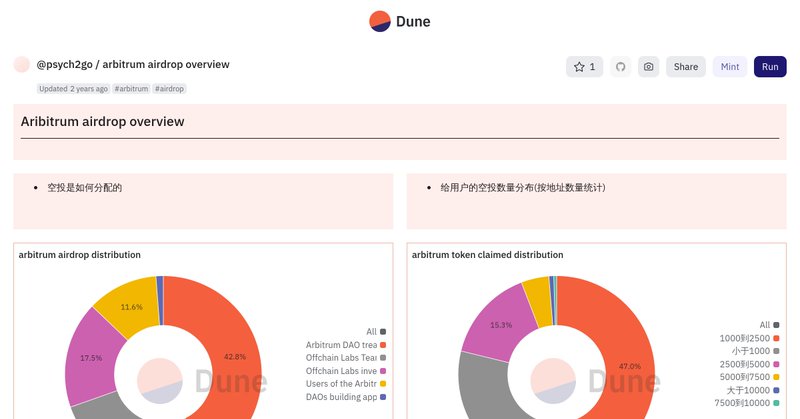800x419 pixels.
Task: Click the yellow slice in token claimed chart
Action: [x=538, y=301]
